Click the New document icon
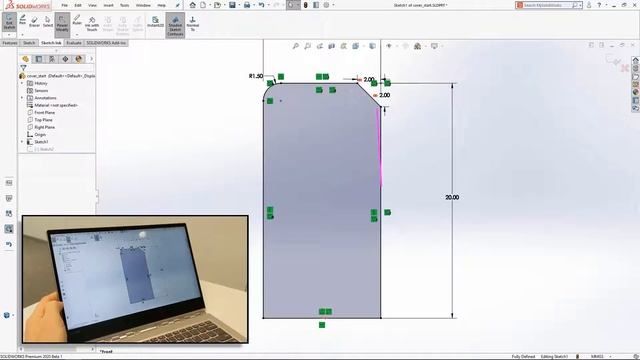Screen dimensions: 640x360 tap(203, 5)
